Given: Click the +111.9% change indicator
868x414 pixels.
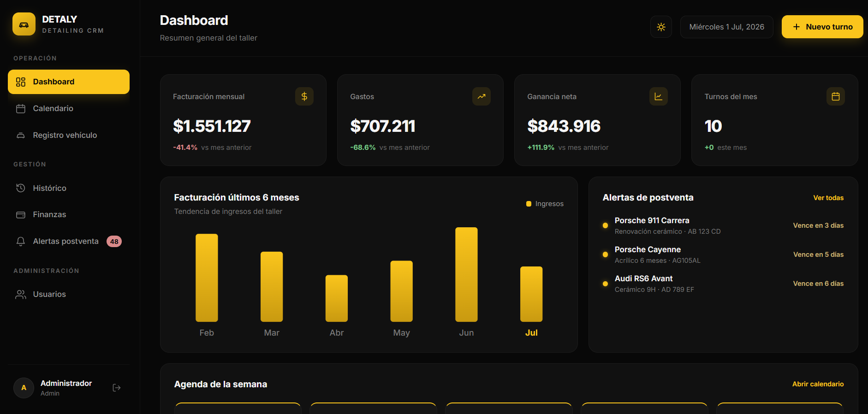Looking at the screenshot, I should pyautogui.click(x=541, y=148).
